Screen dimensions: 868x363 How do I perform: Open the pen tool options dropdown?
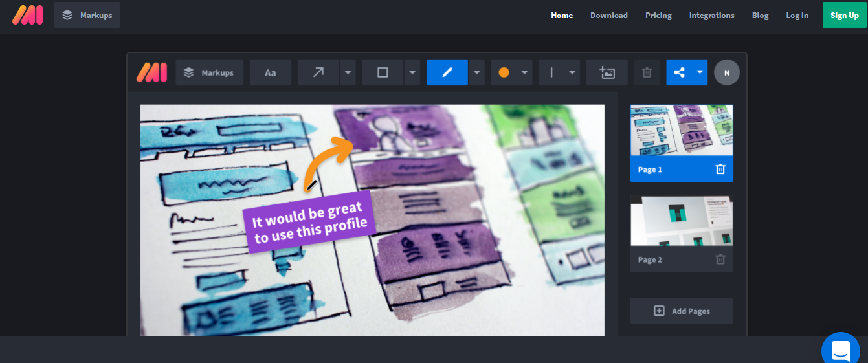(x=477, y=72)
